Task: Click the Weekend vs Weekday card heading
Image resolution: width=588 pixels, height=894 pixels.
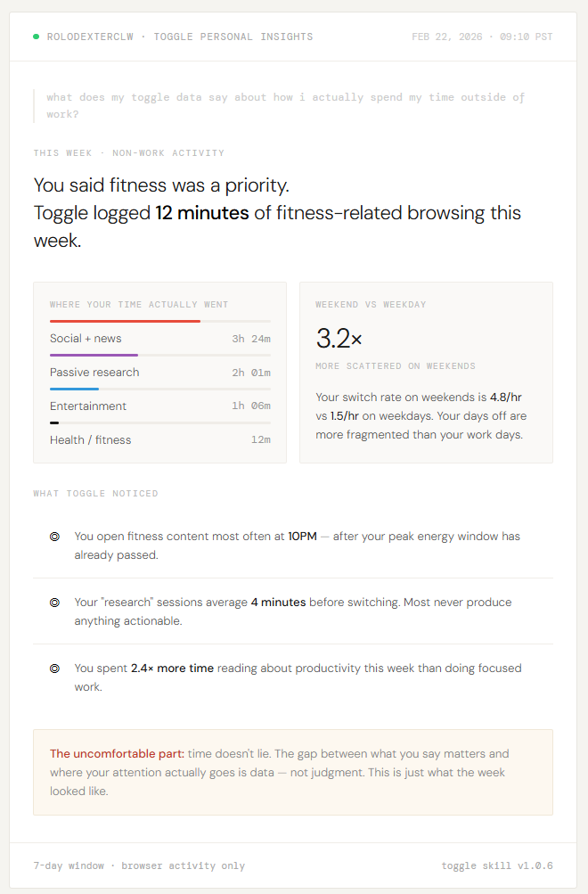Action: [371, 305]
